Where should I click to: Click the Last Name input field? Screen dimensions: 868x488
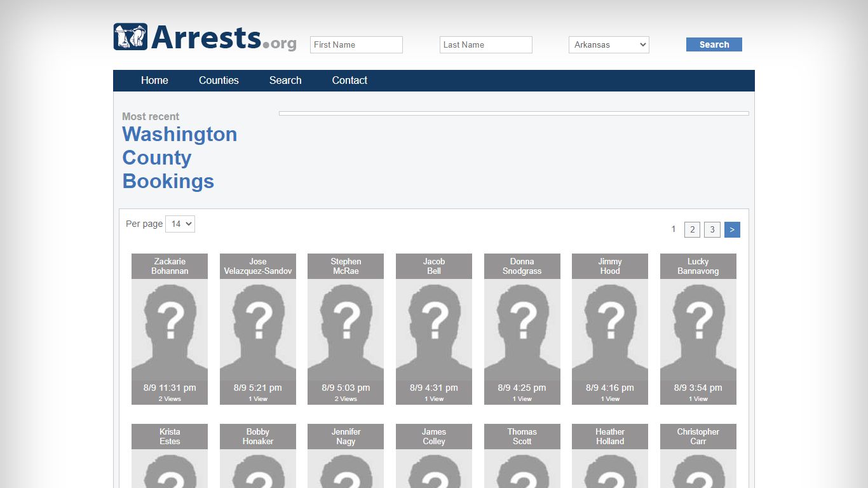pyautogui.click(x=486, y=44)
